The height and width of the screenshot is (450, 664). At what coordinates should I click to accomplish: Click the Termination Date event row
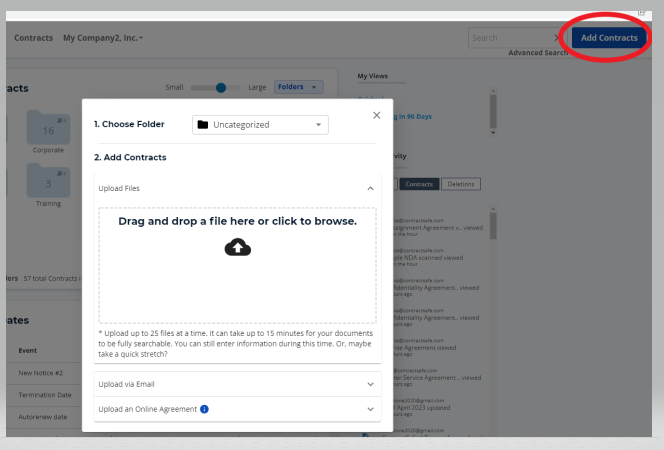(x=44, y=395)
